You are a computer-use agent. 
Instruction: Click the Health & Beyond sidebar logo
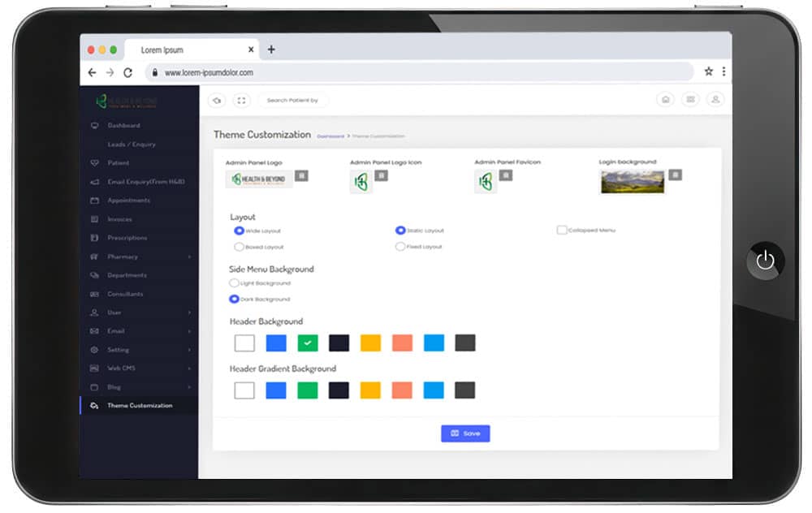pos(127,101)
